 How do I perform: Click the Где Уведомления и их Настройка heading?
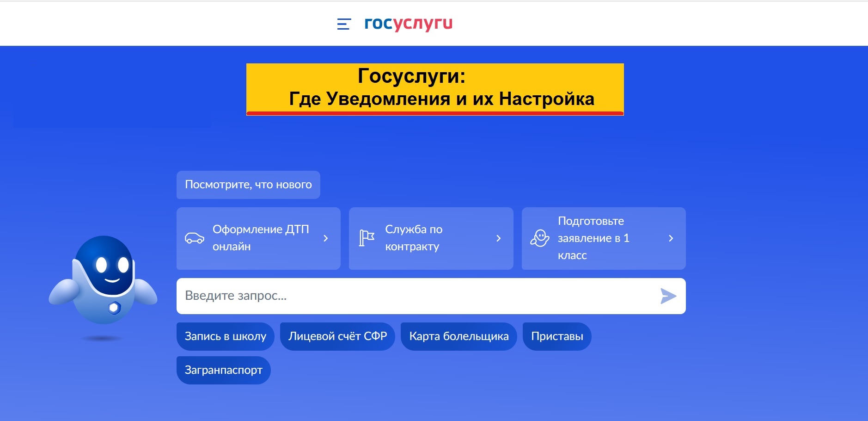pos(442,99)
